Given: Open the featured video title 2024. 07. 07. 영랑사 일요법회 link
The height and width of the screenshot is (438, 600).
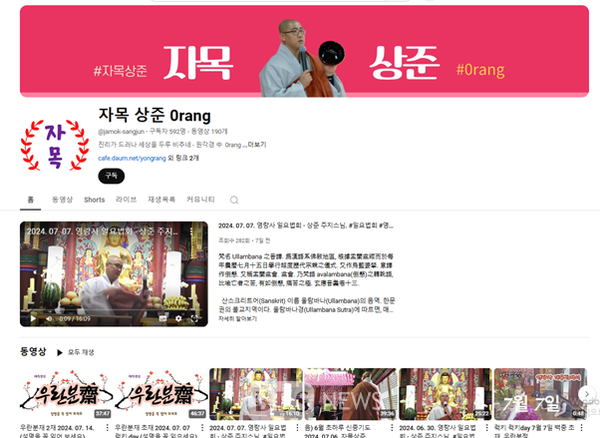Looking at the screenshot, I should (305, 226).
